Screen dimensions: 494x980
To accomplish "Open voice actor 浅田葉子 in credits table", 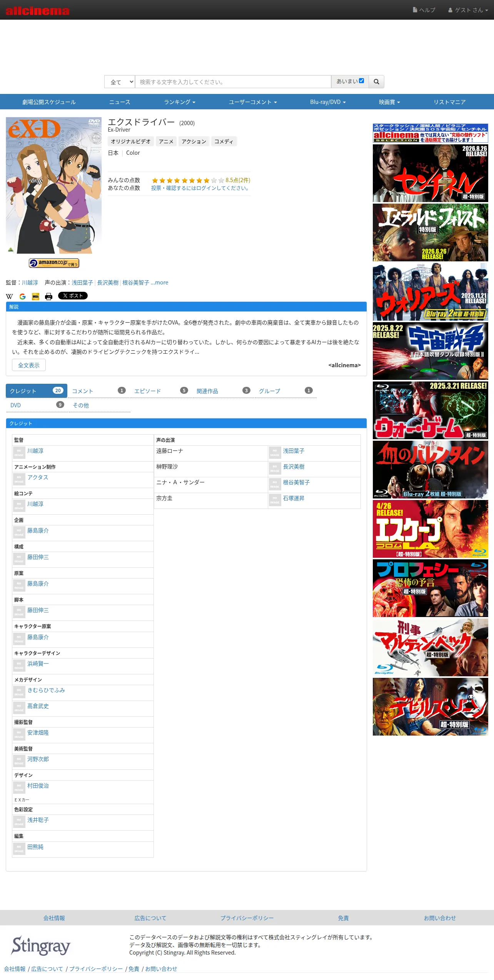I will coord(294,451).
